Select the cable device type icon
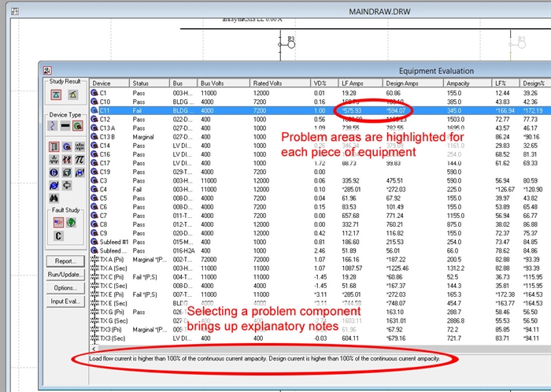This screenshot has height=392, width=551. tap(76, 125)
